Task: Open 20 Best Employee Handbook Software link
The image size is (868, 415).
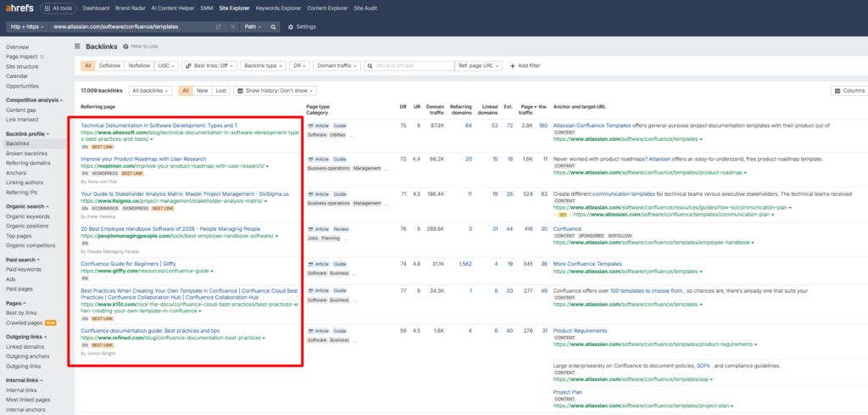Action: pos(170,229)
